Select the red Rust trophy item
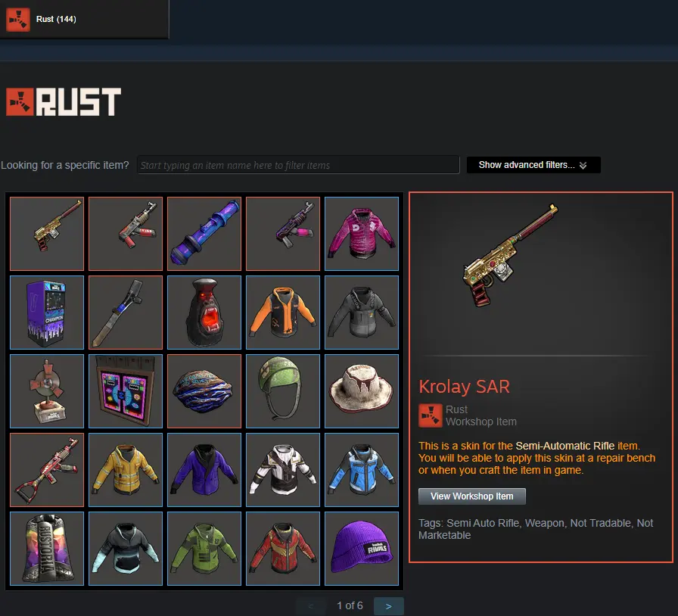 click(x=47, y=391)
